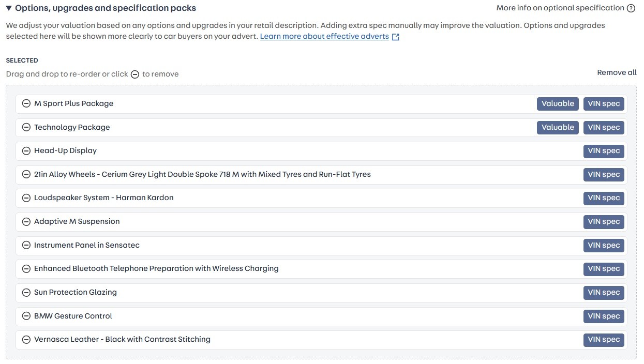Click Remove all selected options
Viewport: 644px width, 364px height.
tap(617, 73)
